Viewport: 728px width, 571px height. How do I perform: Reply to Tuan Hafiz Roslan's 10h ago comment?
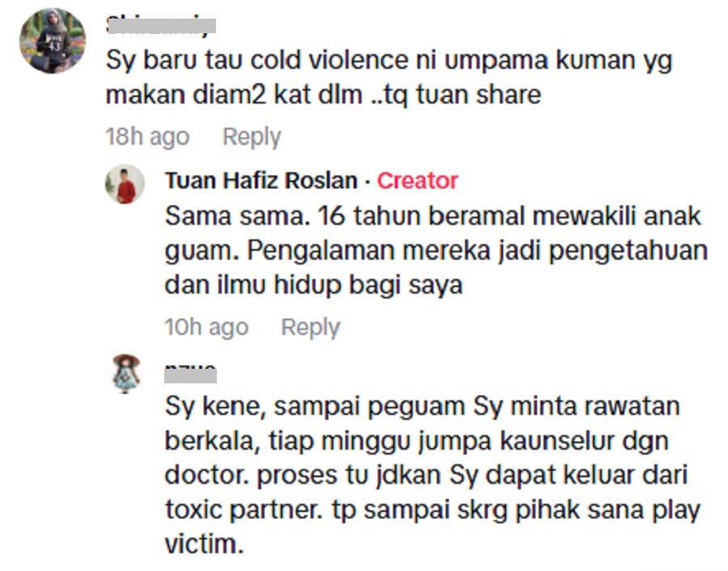click(311, 328)
